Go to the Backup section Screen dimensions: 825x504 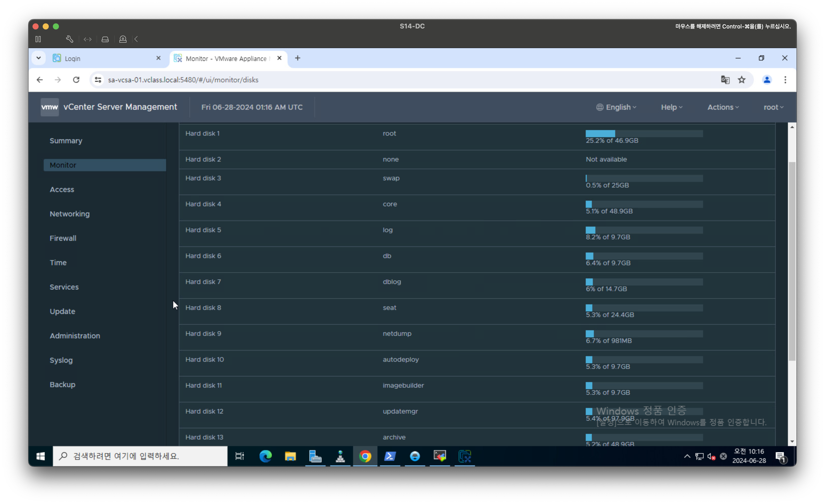pos(62,384)
